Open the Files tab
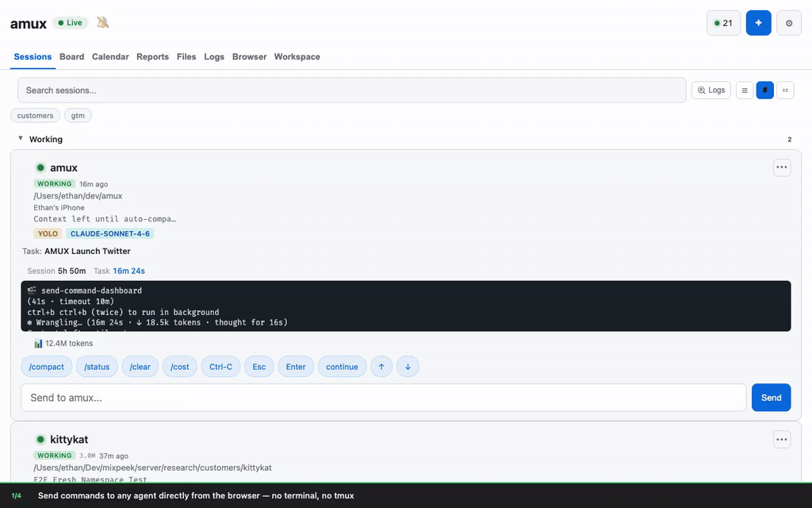812x508 pixels. [x=186, y=57]
